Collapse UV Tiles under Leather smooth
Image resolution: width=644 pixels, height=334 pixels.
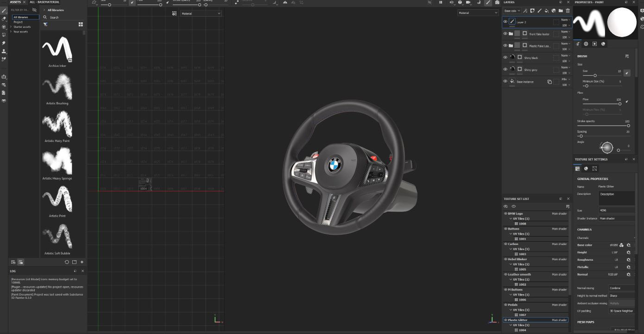click(x=511, y=279)
